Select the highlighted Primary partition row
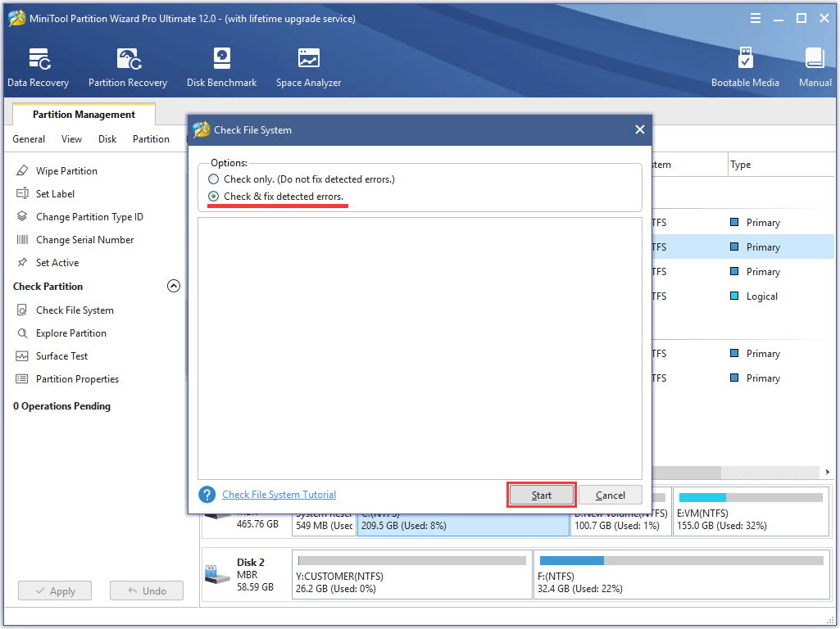 click(743, 247)
